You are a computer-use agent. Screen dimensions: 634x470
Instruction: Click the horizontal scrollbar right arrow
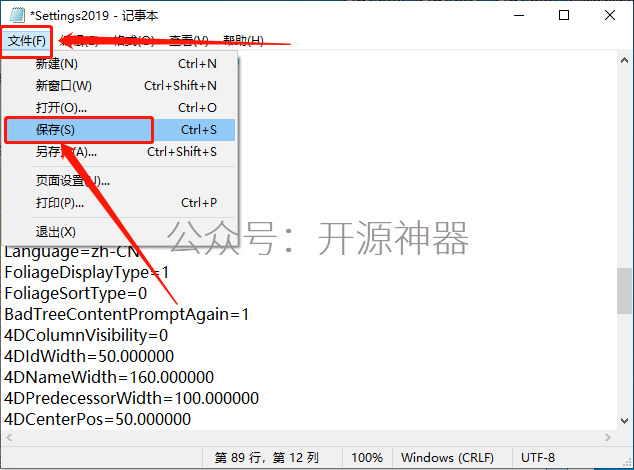(x=607, y=437)
